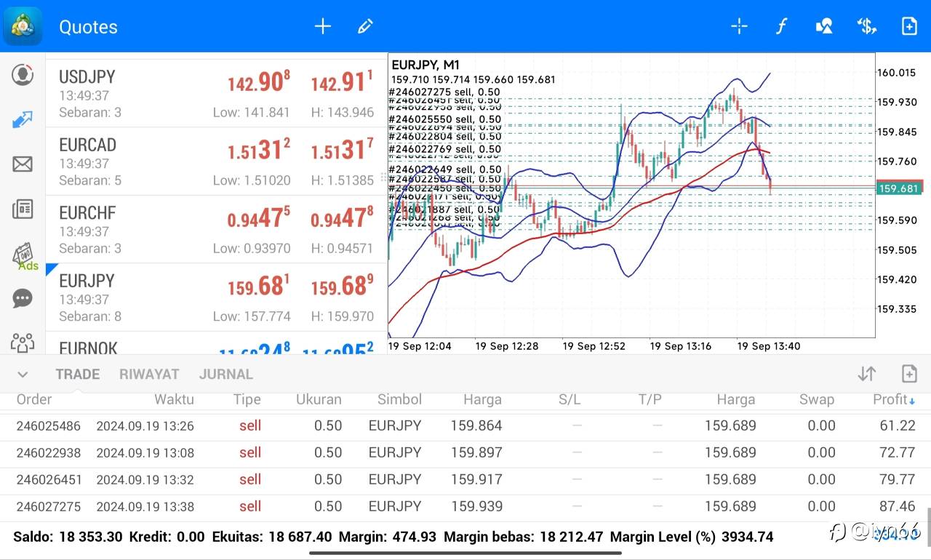This screenshot has height=560, width=931.
Task: Select the EURCAD quote row
Action: pyautogui.click(x=217, y=161)
